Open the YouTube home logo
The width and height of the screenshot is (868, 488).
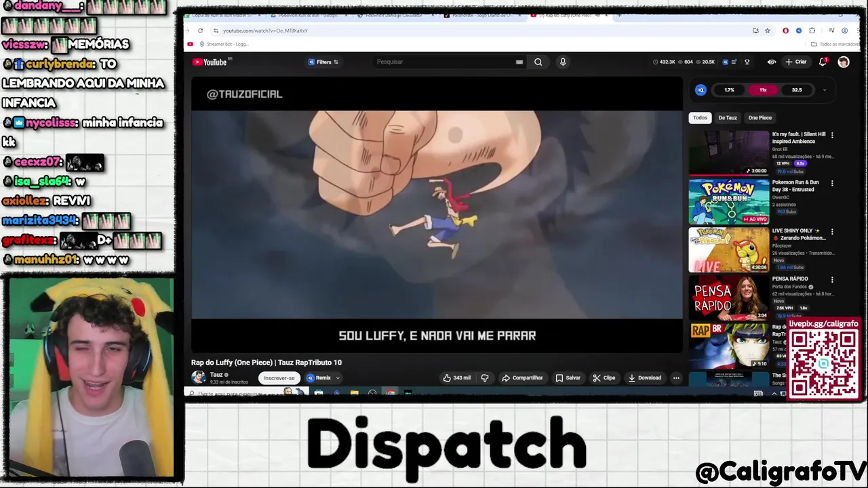(x=210, y=62)
